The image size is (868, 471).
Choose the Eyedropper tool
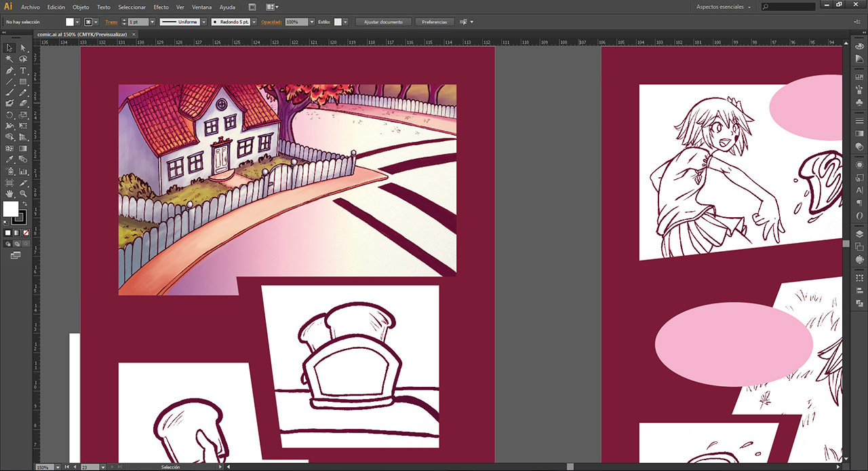coord(9,159)
